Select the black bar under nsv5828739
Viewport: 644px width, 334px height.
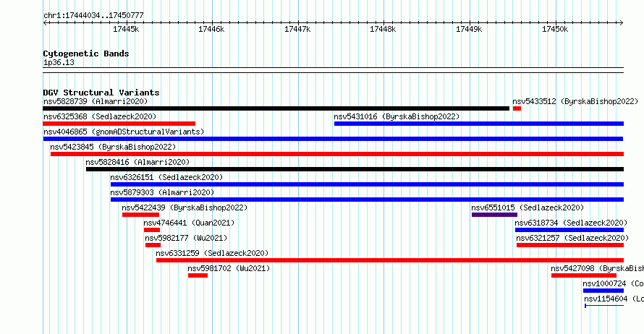pyautogui.click(x=276, y=108)
